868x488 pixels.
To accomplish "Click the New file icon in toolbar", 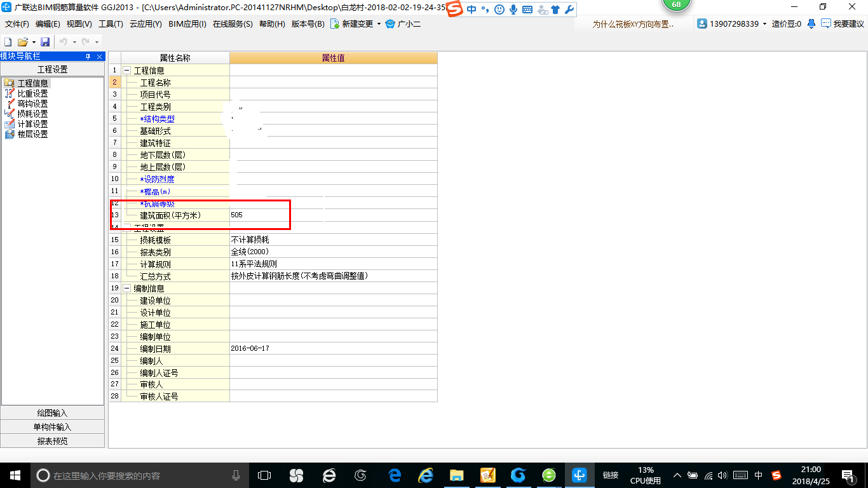I will pyautogui.click(x=8, y=41).
